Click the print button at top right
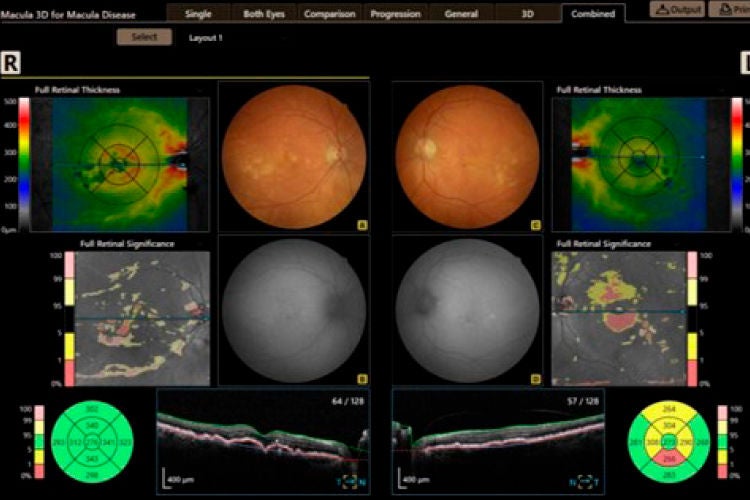 (x=729, y=9)
